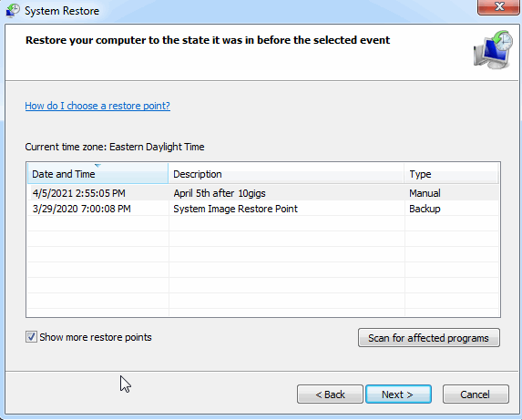
Task: Sort by Date and Time column
Action: 97,174
